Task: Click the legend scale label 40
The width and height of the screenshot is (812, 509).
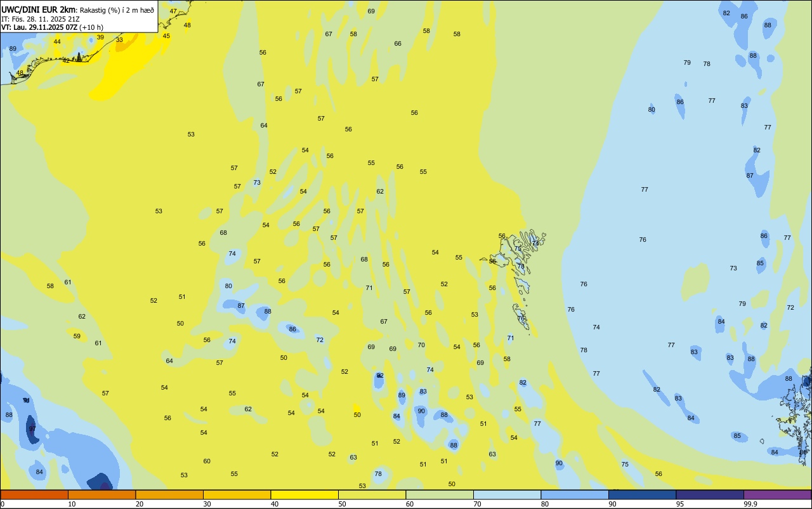Action: 274,504
